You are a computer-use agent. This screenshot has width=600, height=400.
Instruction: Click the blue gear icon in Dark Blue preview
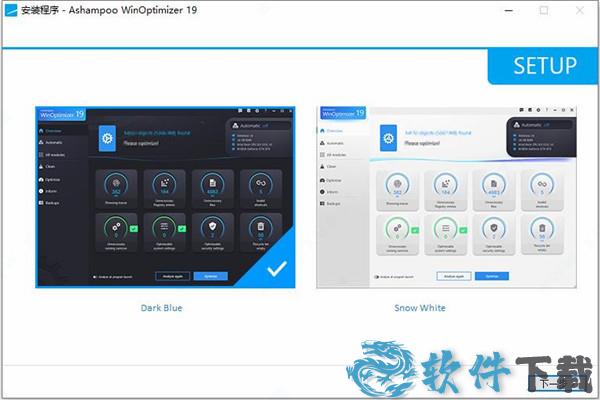(x=107, y=137)
